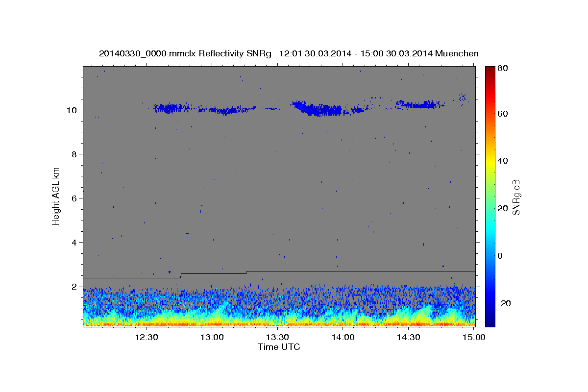Click the "SNRg dB" colorbar label
The width and height of the screenshot is (588, 392).
tap(516, 197)
